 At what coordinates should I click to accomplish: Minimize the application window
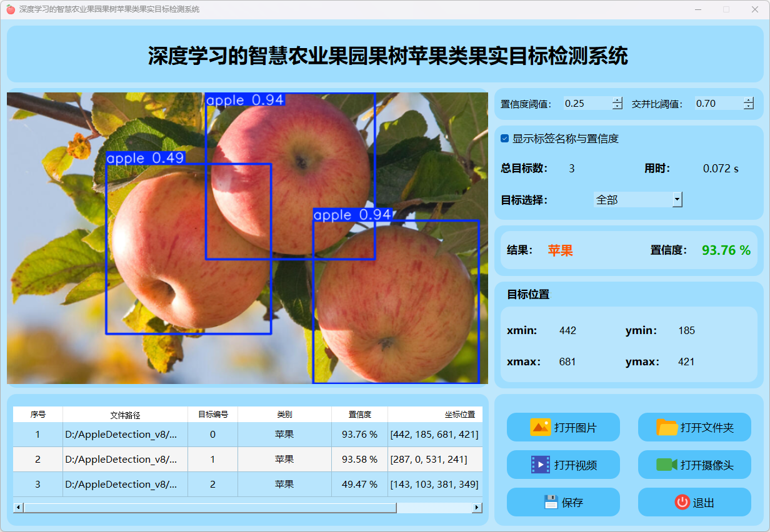click(x=698, y=9)
